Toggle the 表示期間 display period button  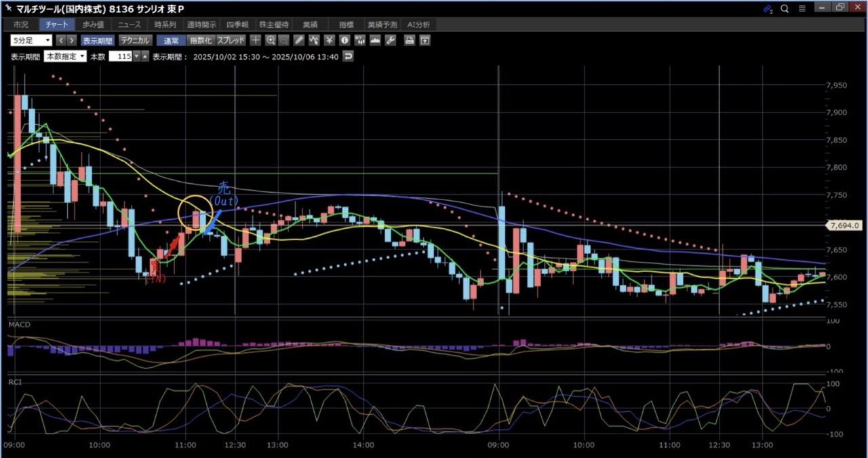point(98,40)
